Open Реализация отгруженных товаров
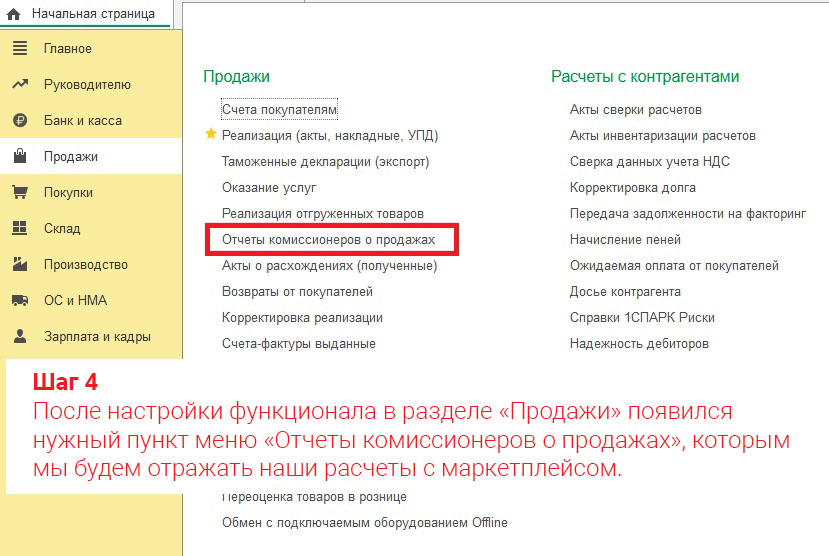Screen dimensions: 829x556 tap(323, 214)
